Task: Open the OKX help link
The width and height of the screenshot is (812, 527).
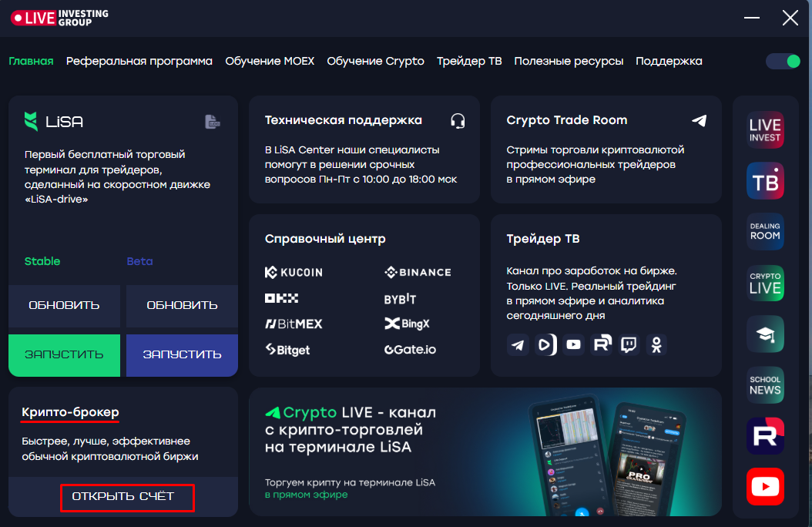Action: click(281, 298)
